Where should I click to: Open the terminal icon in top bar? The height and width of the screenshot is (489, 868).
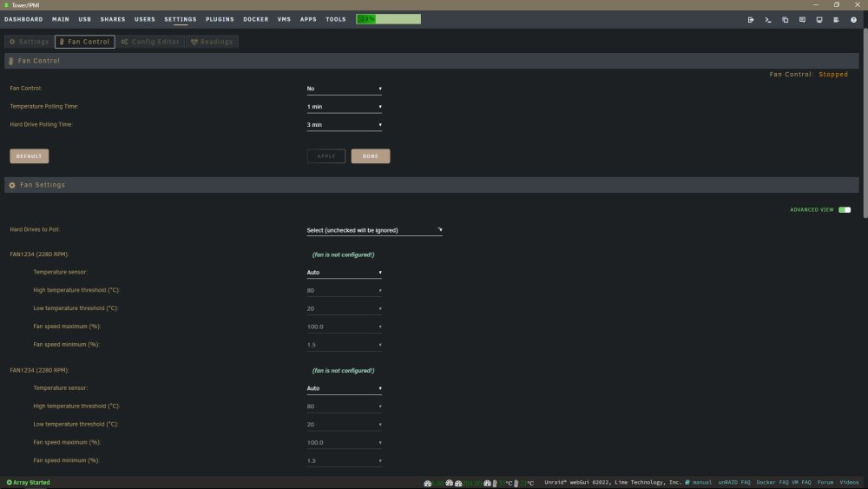pyautogui.click(x=768, y=19)
